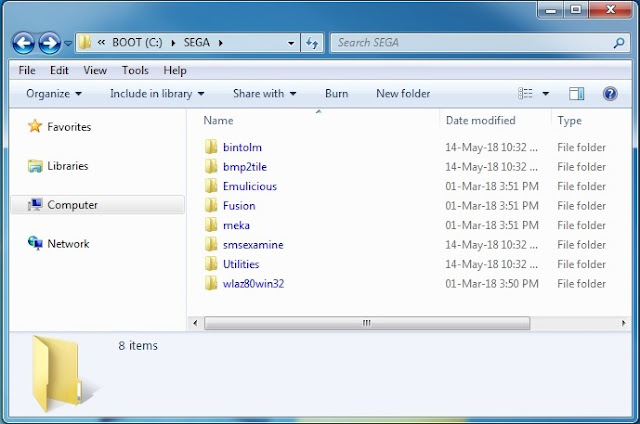Open Include in library dropdown
640x424 pixels.
tap(157, 94)
